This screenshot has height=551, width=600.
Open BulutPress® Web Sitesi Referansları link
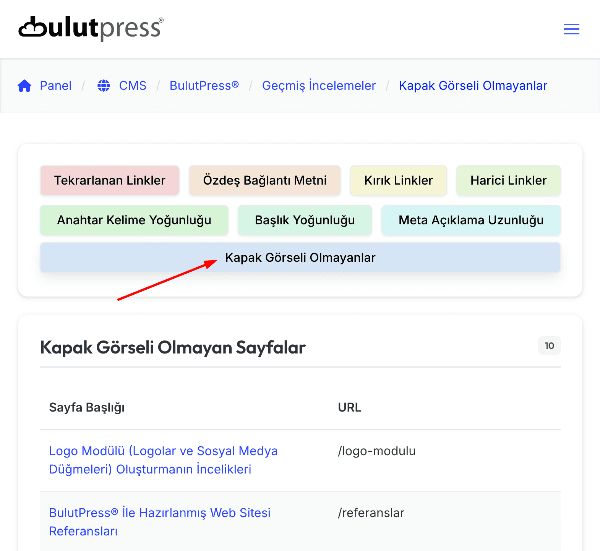pyautogui.click(x=160, y=522)
